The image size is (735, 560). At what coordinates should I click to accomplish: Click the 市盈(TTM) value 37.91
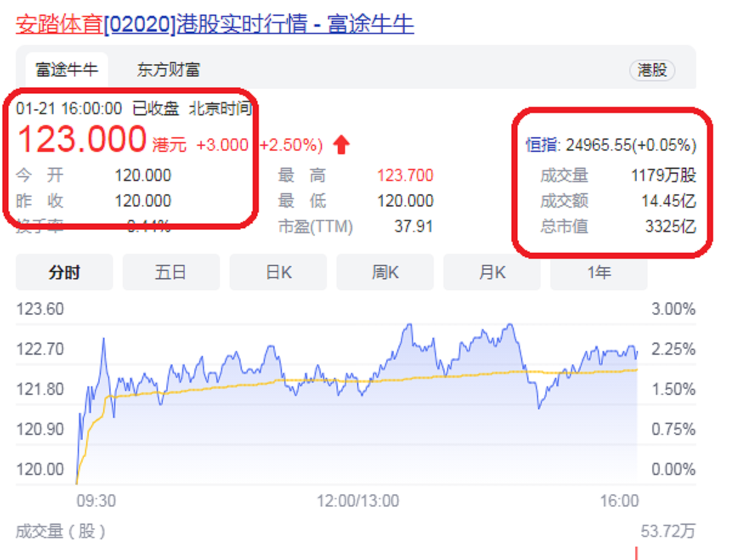pyautogui.click(x=414, y=227)
